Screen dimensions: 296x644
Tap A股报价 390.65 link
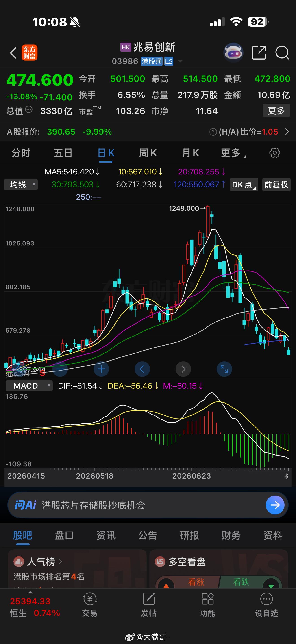pyautogui.click(x=59, y=132)
